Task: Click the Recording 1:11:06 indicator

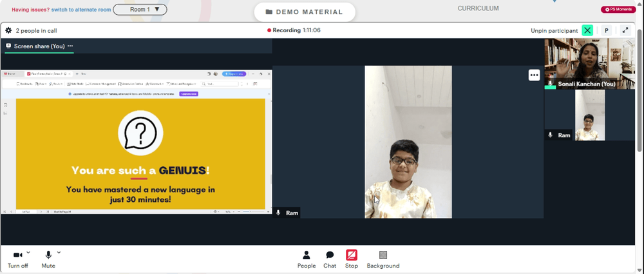Action: [294, 30]
